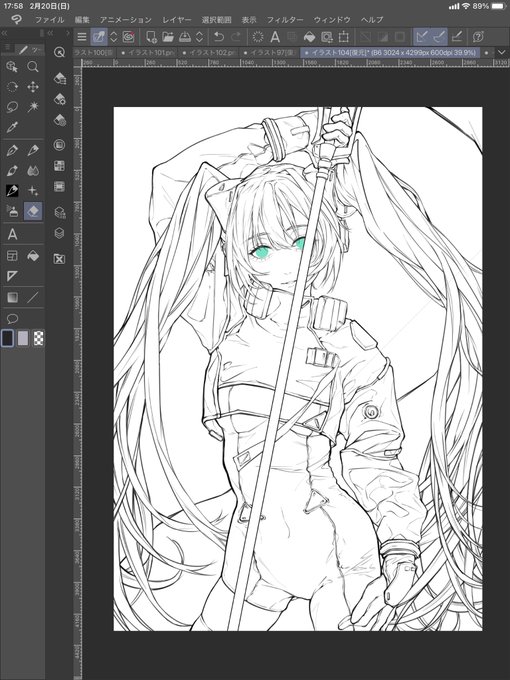Select the Fill bucket tool in palette
The height and width of the screenshot is (680, 510).
click(33, 255)
